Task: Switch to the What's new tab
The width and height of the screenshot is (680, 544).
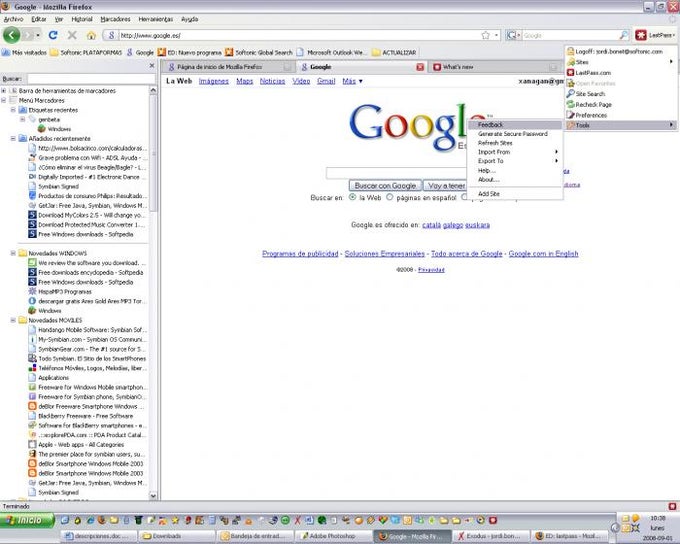Action: coord(494,67)
